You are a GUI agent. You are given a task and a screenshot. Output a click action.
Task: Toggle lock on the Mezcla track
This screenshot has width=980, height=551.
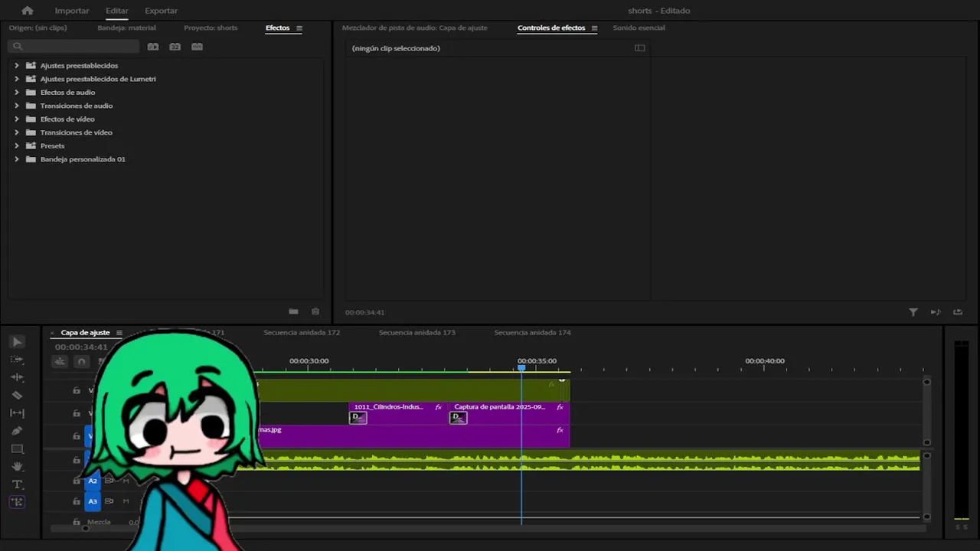pyautogui.click(x=77, y=522)
